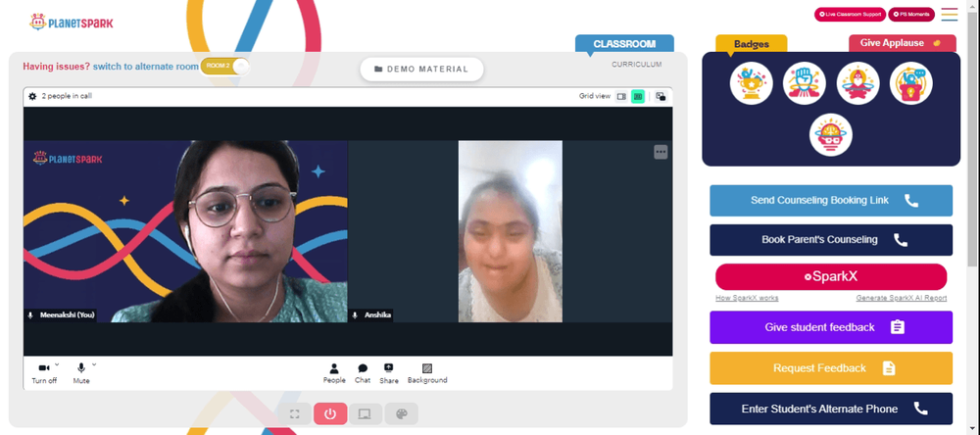Switch to the CLASSROOM tab
Screen dimensions: 980x435
coord(624,44)
